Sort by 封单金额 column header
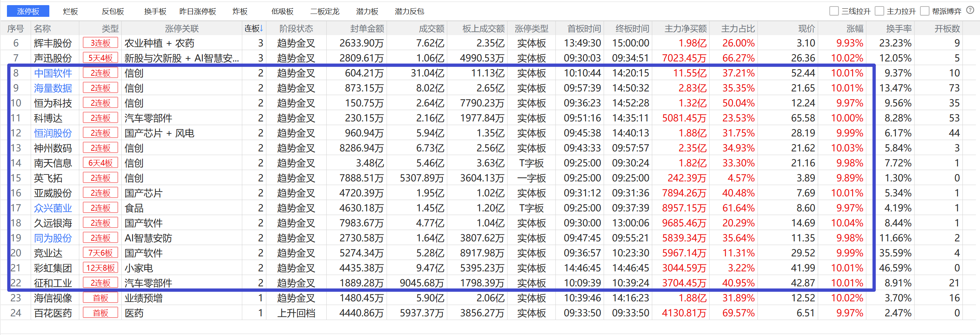Viewport: 980px width, 335px height. coord(367,28)
